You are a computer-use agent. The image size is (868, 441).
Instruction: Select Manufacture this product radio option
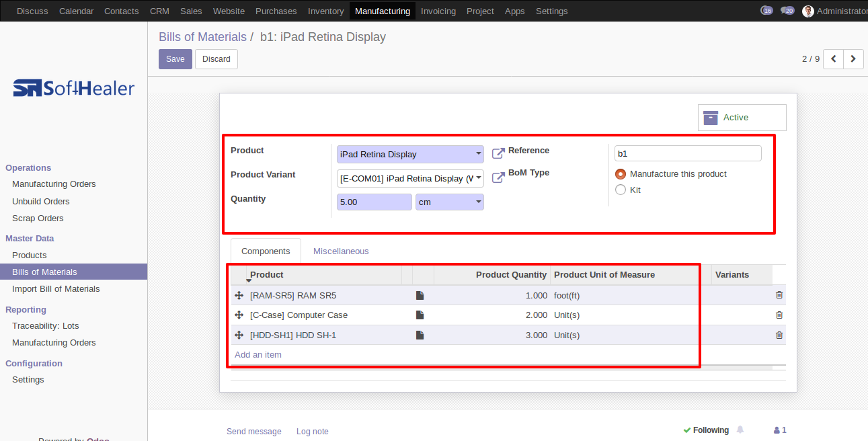(621, 174)
